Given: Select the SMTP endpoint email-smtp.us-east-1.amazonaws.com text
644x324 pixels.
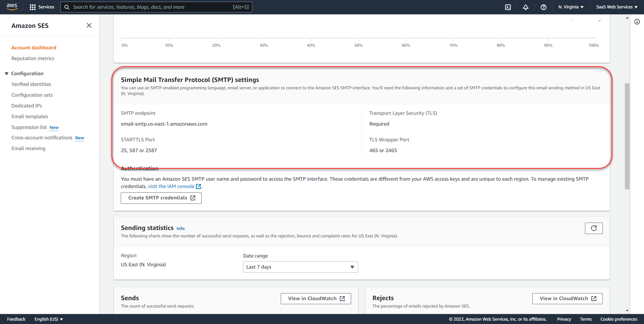Looking at the screenshot, I should coord(164,124).
